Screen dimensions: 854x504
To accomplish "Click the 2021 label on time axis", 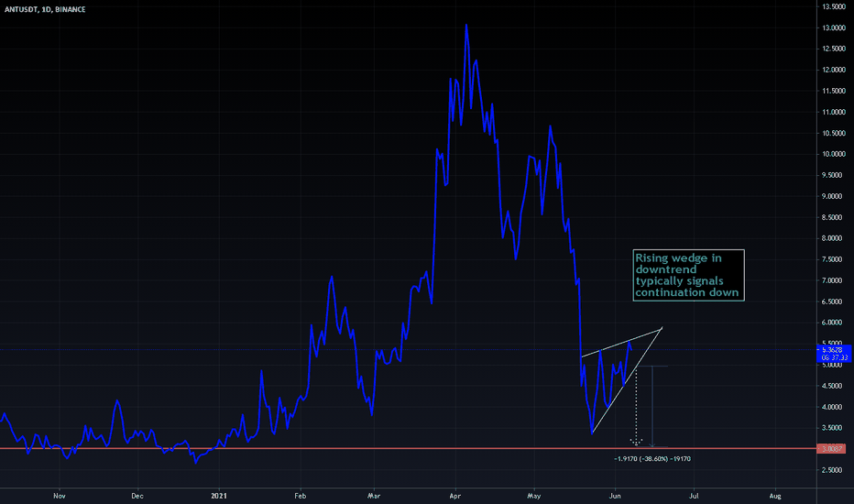I will click(x=218, y=496).
